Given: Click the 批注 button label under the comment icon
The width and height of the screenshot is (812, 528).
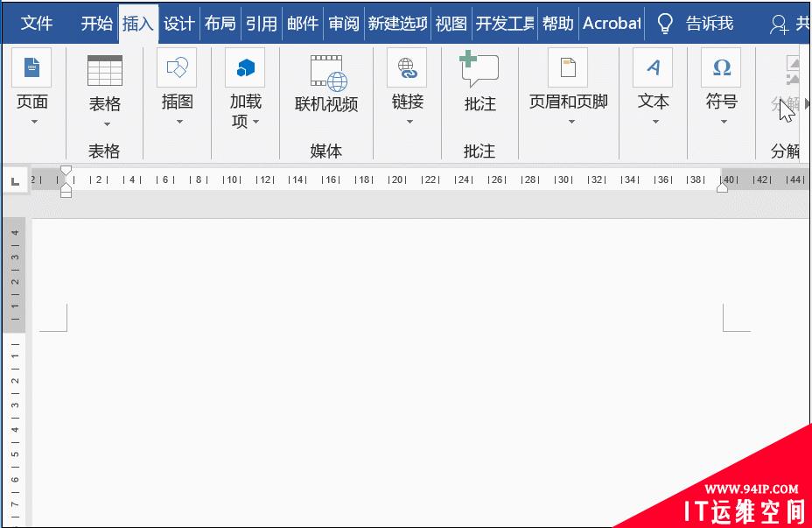Looking at the screenshot, I should click(x=480, y=104).
